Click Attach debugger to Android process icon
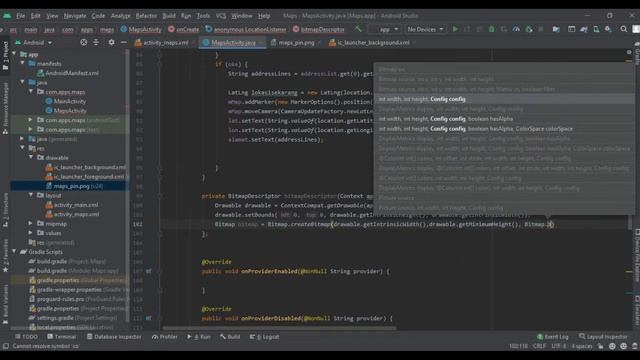Viewport: 640px width, 360px height. pos(529,29)
